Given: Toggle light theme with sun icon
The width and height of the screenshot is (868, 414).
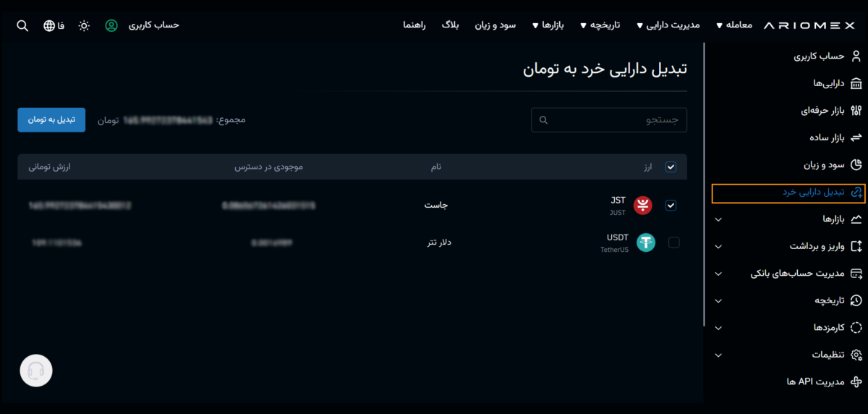Looking at the screenshot, I should click(x=84, y=25).
